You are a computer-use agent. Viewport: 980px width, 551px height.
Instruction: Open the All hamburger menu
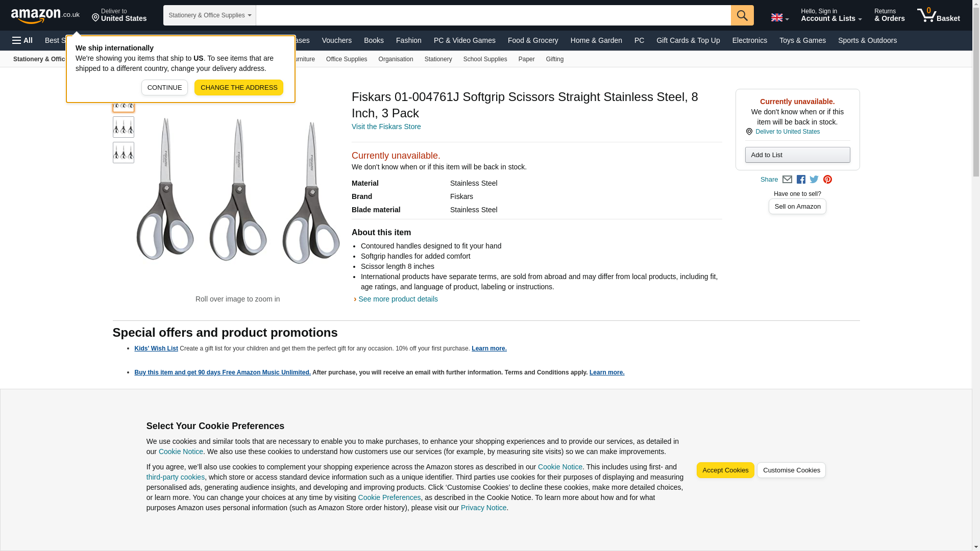coord(22,40)
